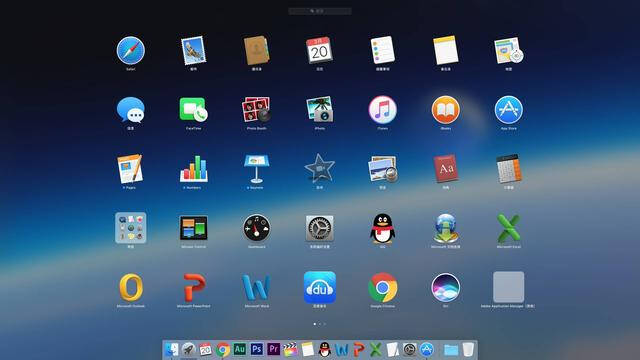Launch QQ from the Dock

(324, 350)
